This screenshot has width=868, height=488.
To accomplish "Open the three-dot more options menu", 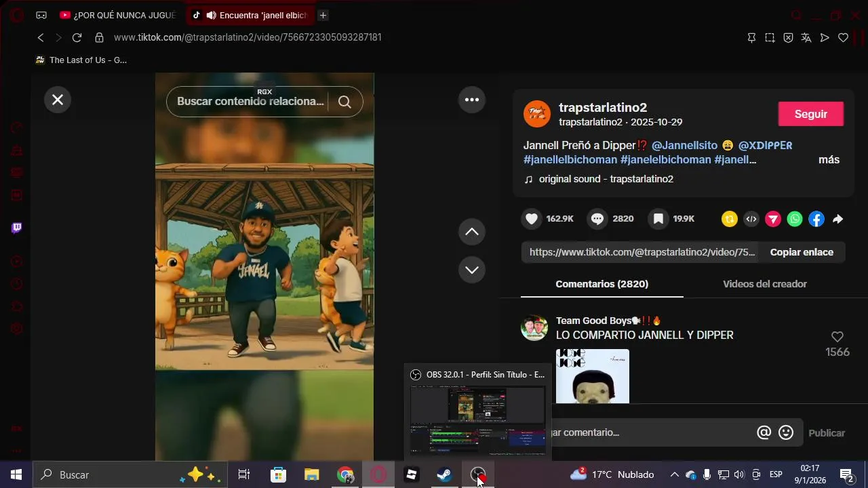I will tap(472, 100).
